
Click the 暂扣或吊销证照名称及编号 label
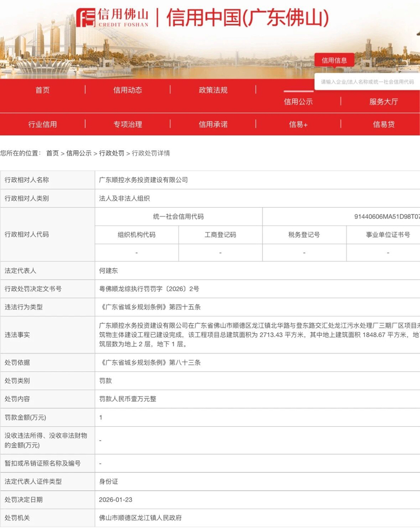[x=42, y=463]
